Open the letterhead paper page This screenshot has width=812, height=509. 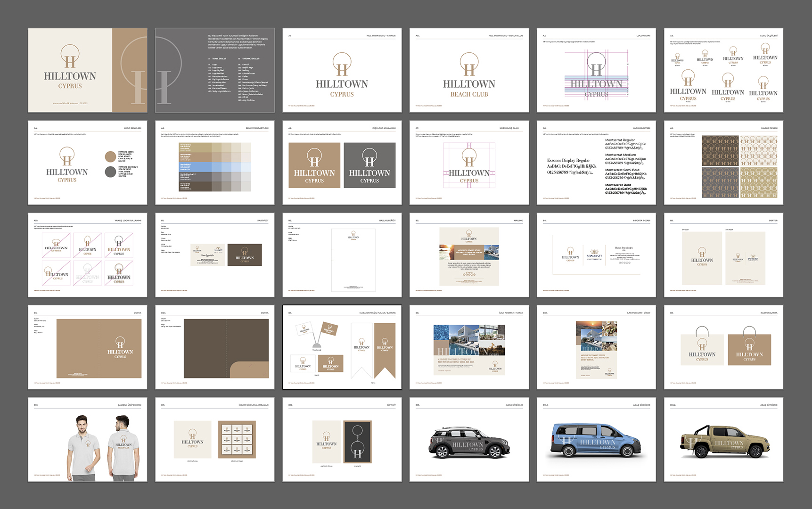(342, 255)
